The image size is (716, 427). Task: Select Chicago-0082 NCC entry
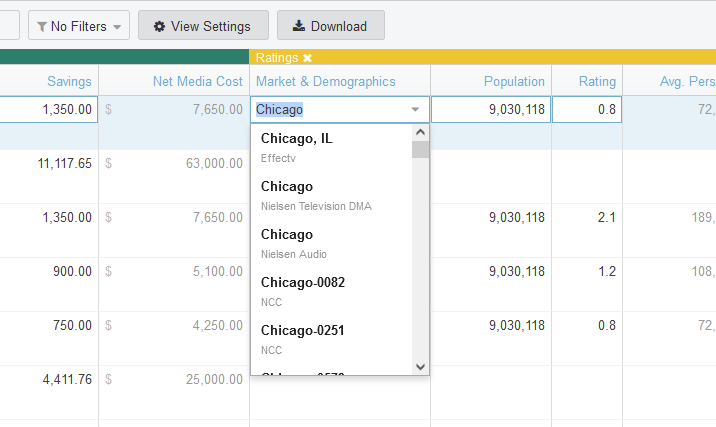tap(330, 291)
